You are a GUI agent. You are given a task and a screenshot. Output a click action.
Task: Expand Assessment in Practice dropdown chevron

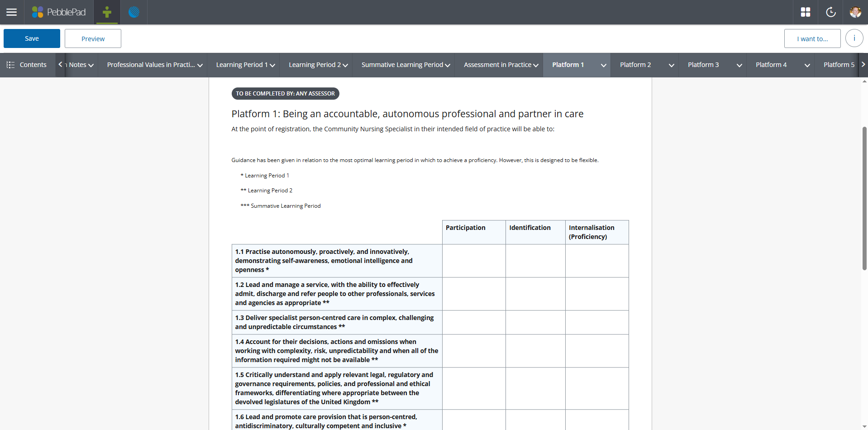536,65
